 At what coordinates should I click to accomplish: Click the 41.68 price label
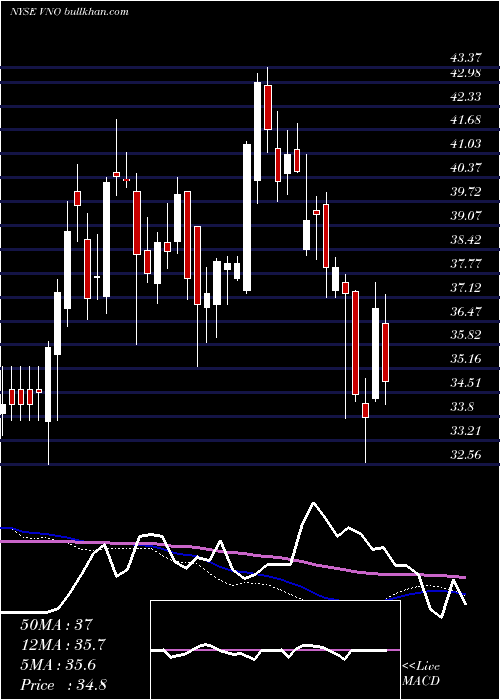tap(466, 120)
